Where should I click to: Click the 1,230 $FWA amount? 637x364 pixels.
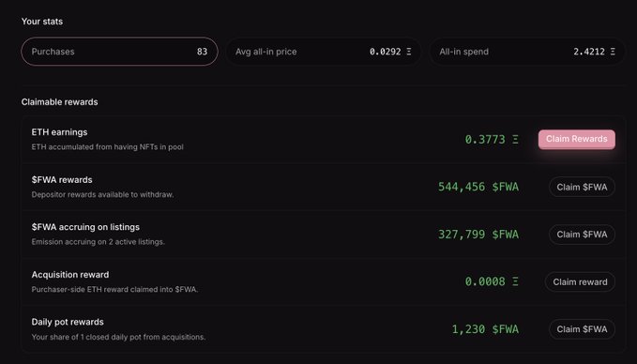click(485, 329)
